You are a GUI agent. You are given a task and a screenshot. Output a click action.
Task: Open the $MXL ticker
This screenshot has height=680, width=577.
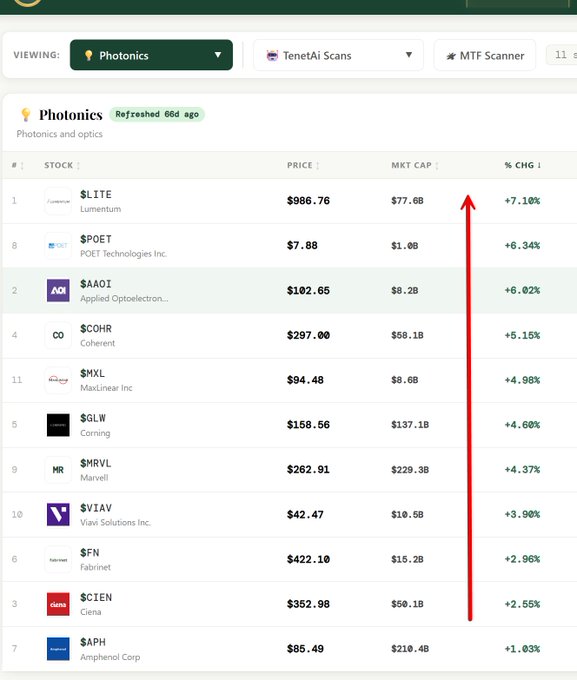92,373
